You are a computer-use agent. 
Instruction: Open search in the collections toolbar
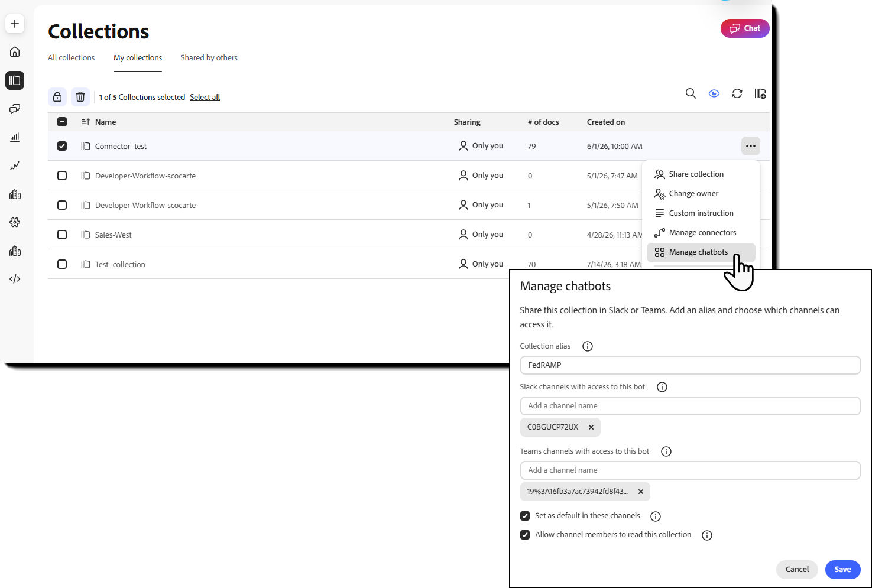click(x=691, y=93)
